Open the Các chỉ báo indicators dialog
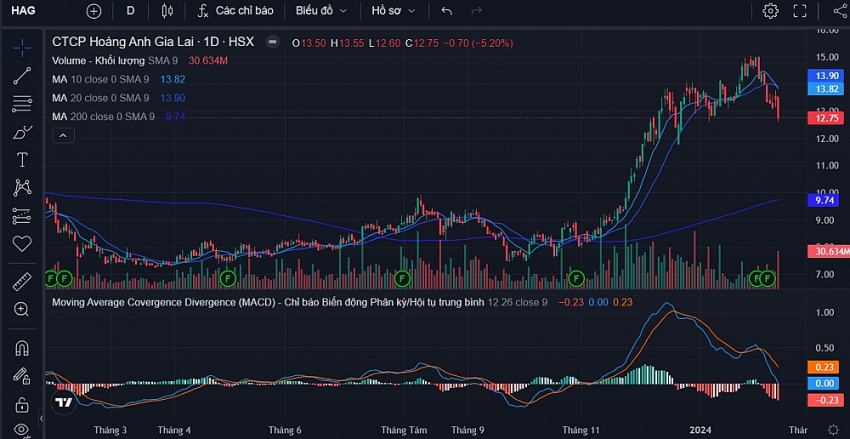850x439 pixels. point(235,11)
